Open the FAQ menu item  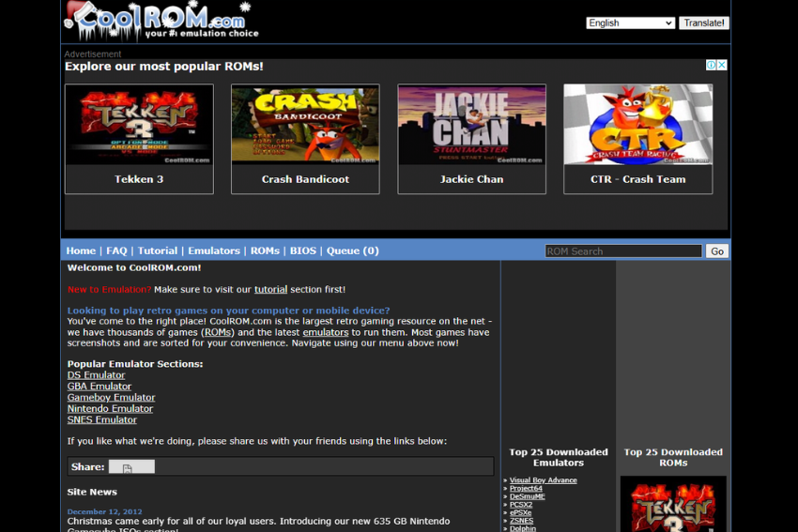(116, 251)
